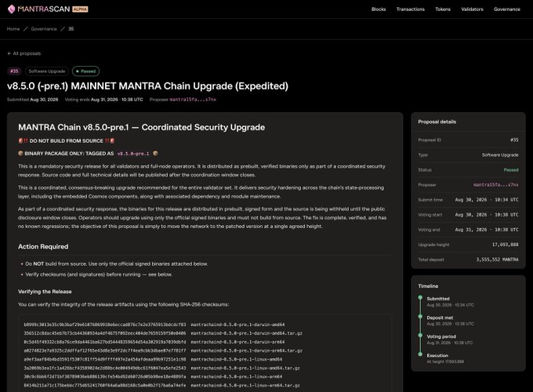Click the mantrachaind-8.5.0-pre.1-linux-arm64 checksum line

tap(153, 376)
